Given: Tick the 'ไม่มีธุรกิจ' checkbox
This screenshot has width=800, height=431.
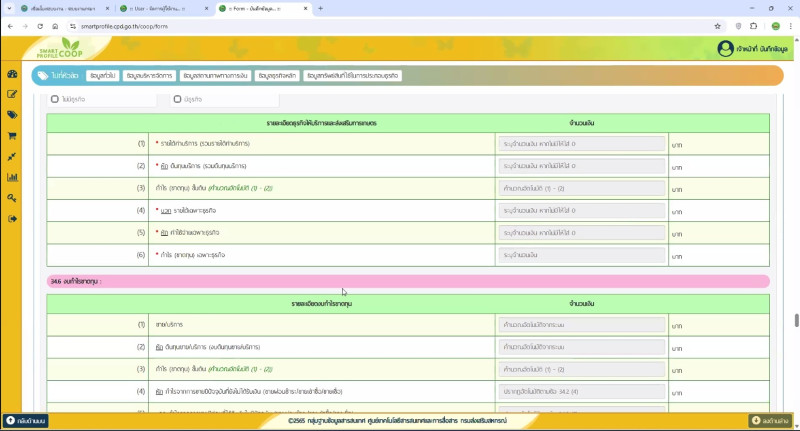Looking at the screenshot, I should pos(55,99).
